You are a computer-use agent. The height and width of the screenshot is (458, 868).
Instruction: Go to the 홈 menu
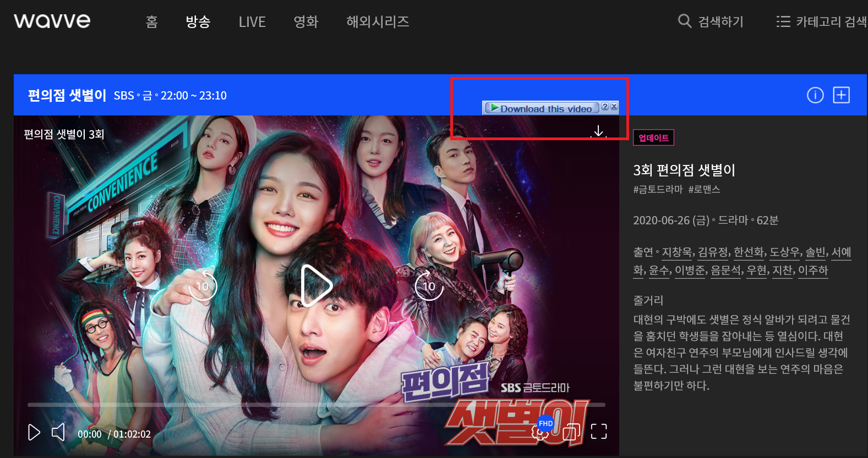[152, 21]
